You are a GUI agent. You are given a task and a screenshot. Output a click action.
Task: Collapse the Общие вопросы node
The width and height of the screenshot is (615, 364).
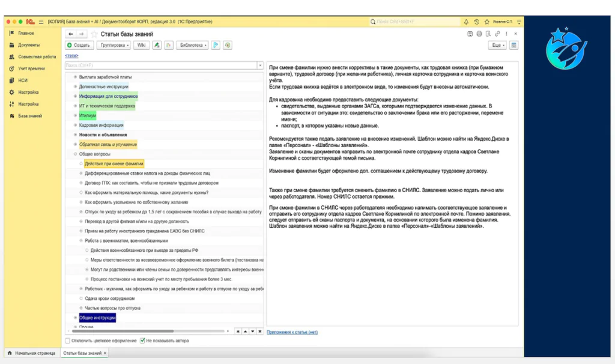click(x=75, y=154)
